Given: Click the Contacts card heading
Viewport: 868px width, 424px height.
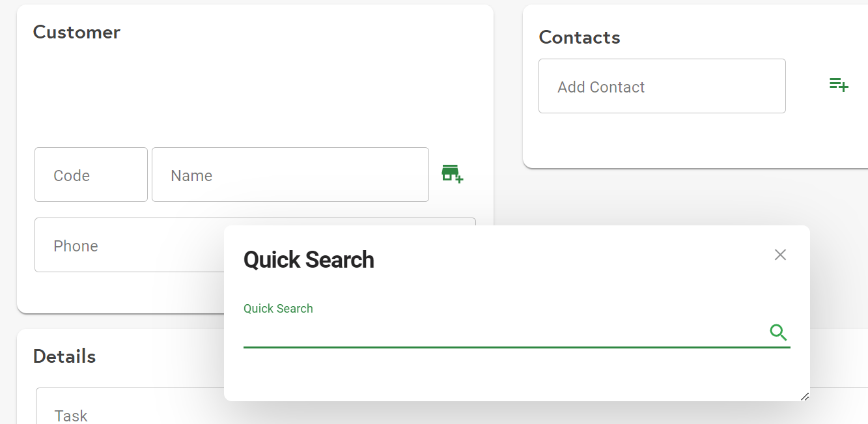Looking at the screenshot, I should pos(579,38).
